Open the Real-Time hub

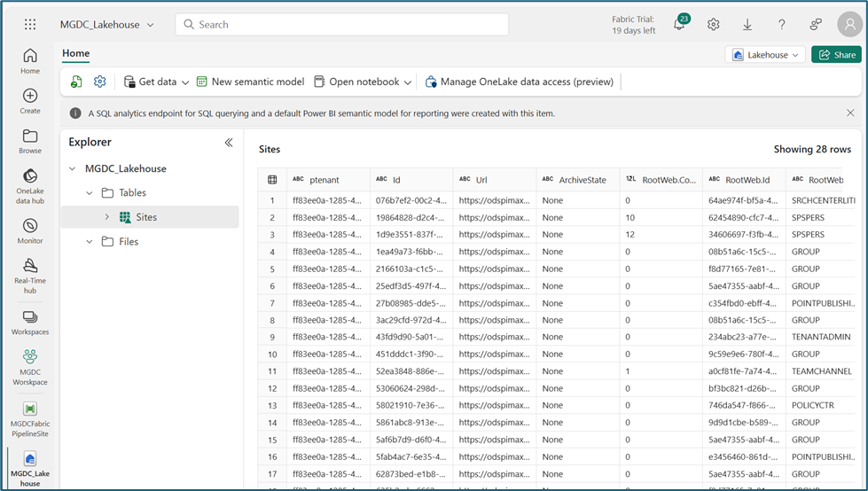point(30,277)
